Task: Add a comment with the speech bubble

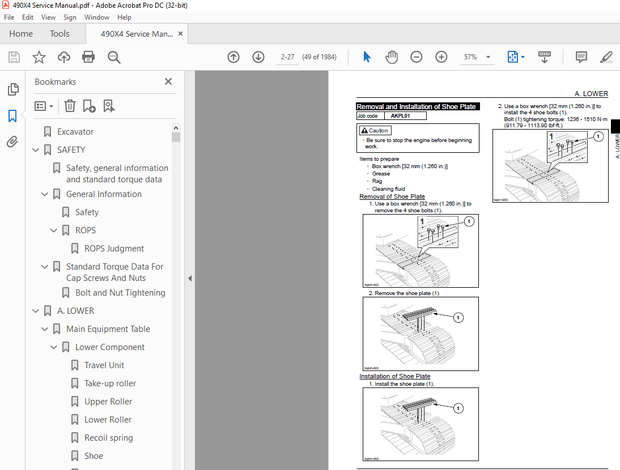Action: (581, 57)
